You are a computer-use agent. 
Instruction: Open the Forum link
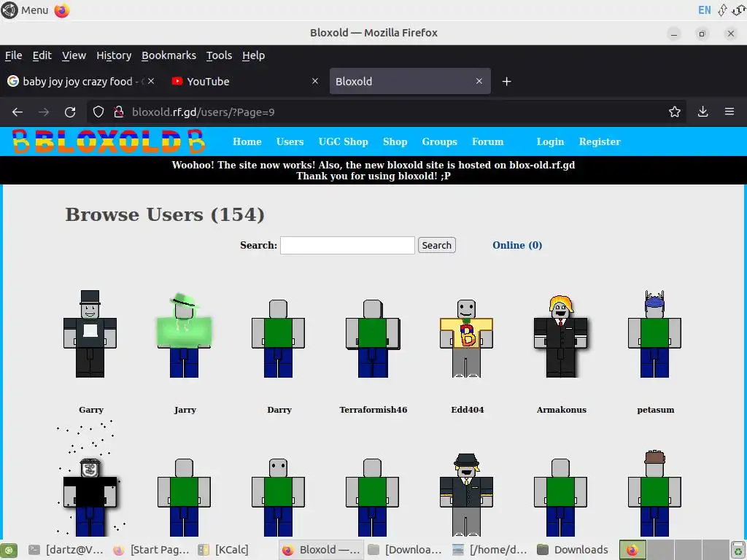coord(487,141)
